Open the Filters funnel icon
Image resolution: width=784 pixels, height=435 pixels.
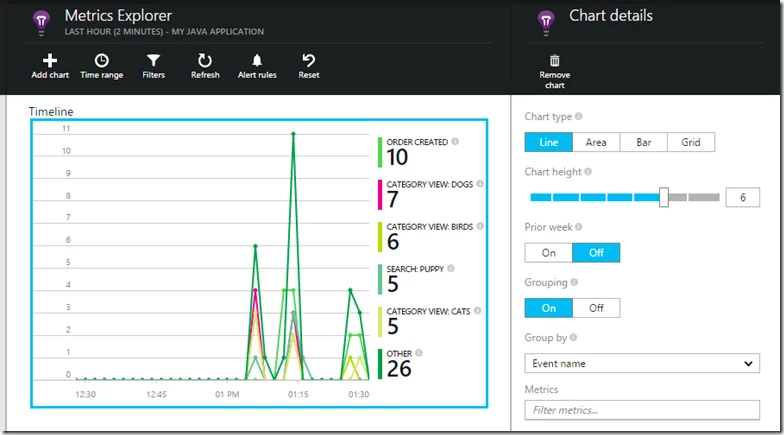[x=153, y=61]
